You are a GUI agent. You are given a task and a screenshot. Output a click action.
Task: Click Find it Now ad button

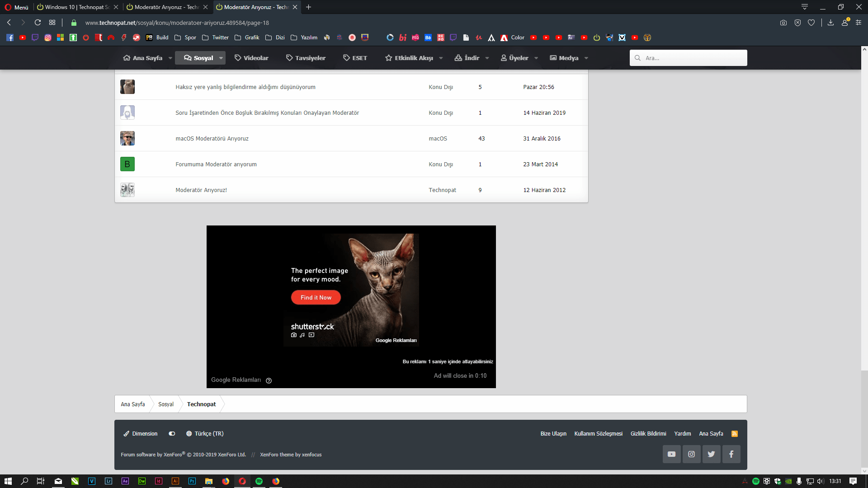pyautogui.click(x=316, y=297)
